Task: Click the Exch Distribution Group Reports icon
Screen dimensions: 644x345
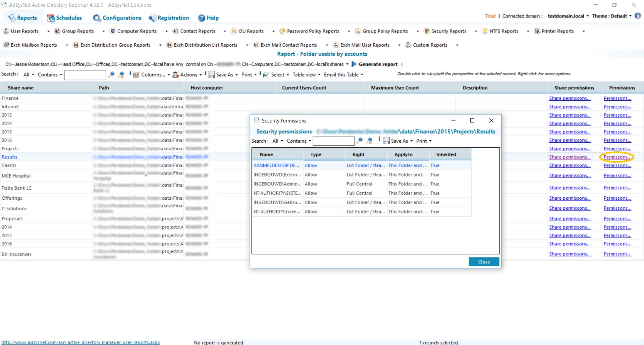Action: pyautogui.click(x=76, y=45)
